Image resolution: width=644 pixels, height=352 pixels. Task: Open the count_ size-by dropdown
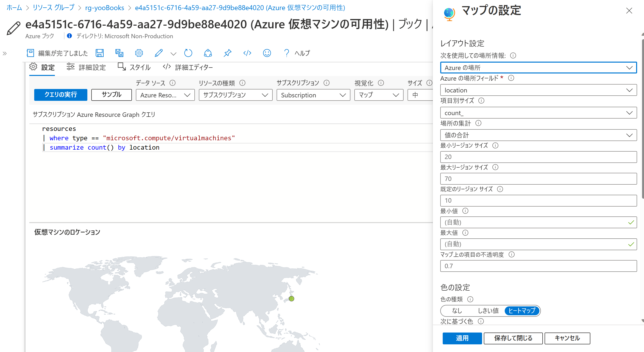(538, 113)
